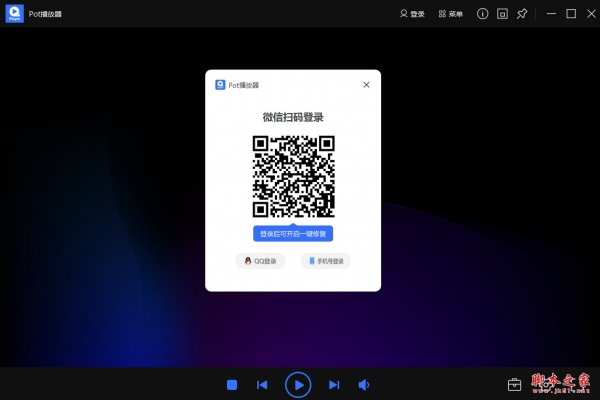Pin the window on top
The image size is (600, 400).
point(521,14)
